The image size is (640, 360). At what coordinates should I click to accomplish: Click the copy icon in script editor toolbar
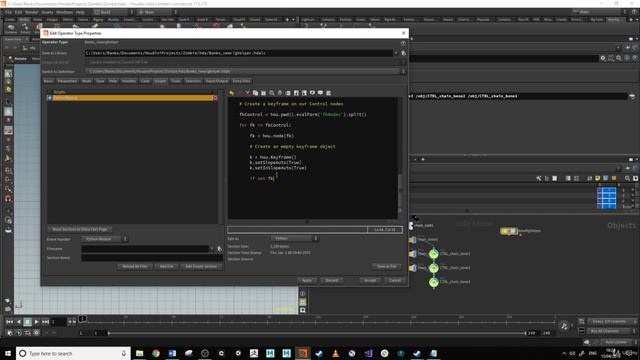[x=256, y=93]
